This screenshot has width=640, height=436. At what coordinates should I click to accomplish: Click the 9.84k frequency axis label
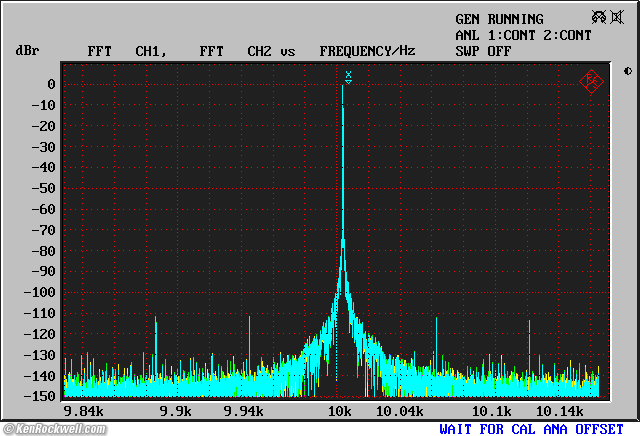click(82, 411)
